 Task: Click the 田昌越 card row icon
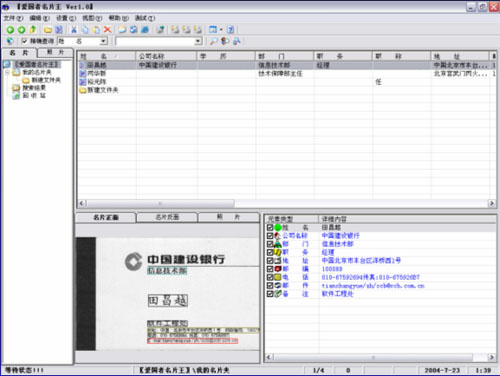(83, 65)
